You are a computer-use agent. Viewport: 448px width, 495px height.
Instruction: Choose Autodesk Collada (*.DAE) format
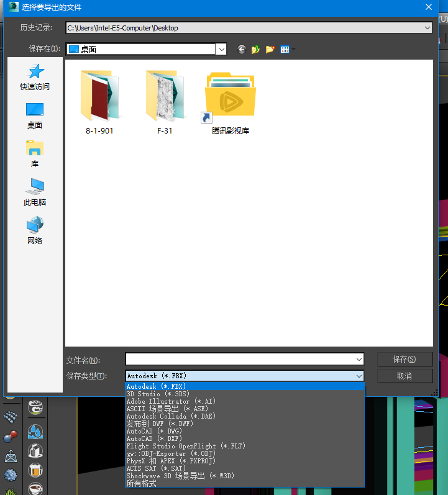[245, 416]
